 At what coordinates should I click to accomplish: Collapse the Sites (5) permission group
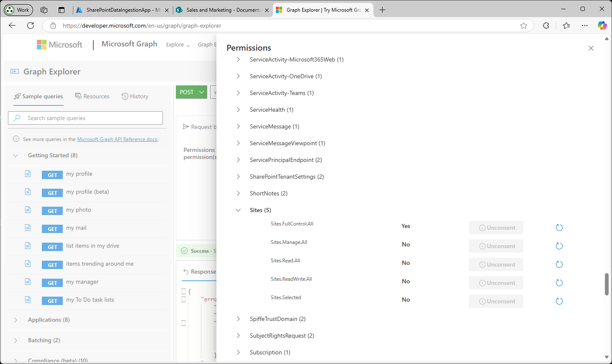238,210
